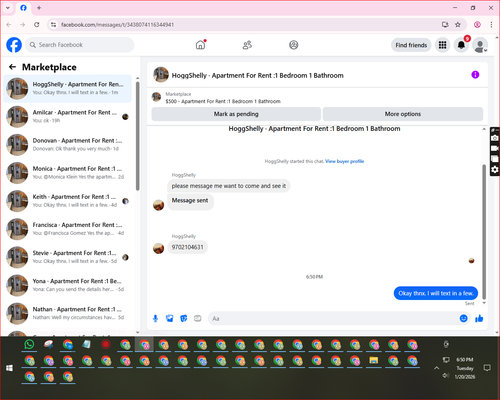Screen dimensions: 500x400
Task: Click the choose sticker icon
Action: [x=184, y=319]
